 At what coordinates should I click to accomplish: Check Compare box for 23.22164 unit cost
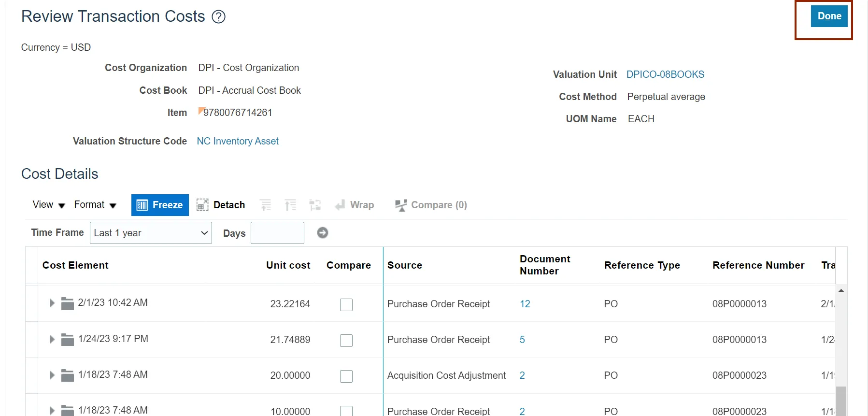pos(346,304)
